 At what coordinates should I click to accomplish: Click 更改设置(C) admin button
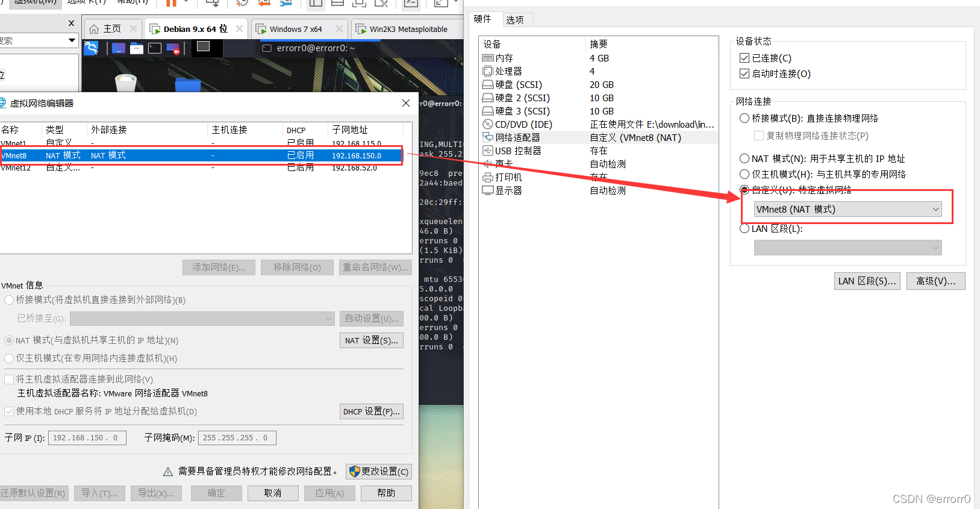click(379, 471)
